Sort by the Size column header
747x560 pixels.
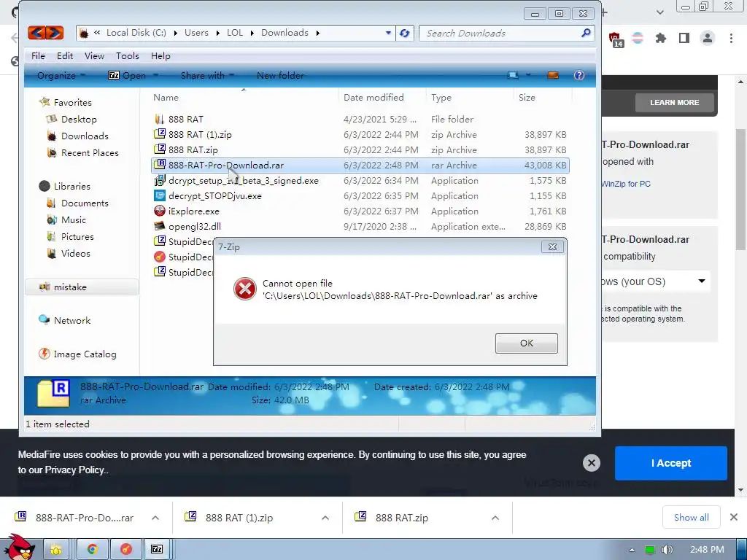tap(527, 97)
